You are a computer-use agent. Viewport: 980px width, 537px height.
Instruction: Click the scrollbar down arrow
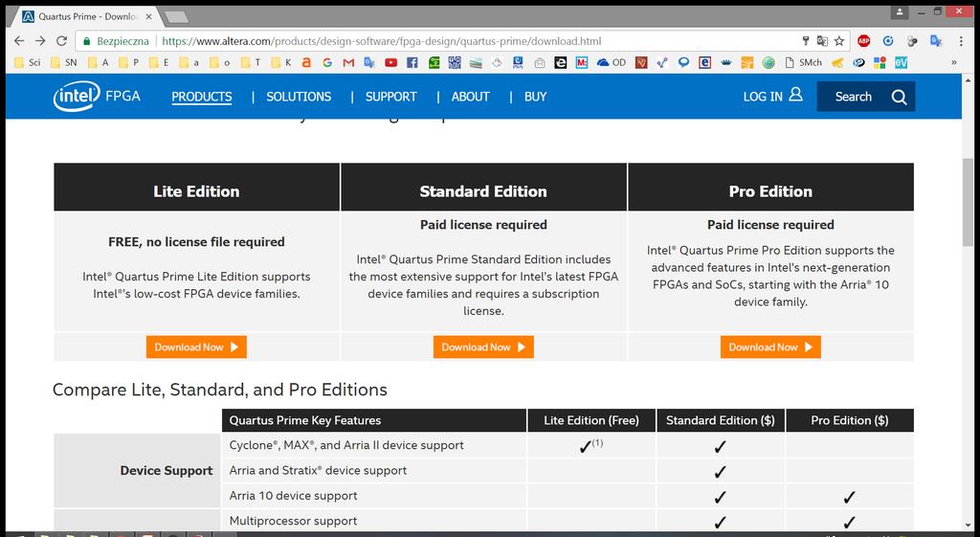tap(968, 526)
